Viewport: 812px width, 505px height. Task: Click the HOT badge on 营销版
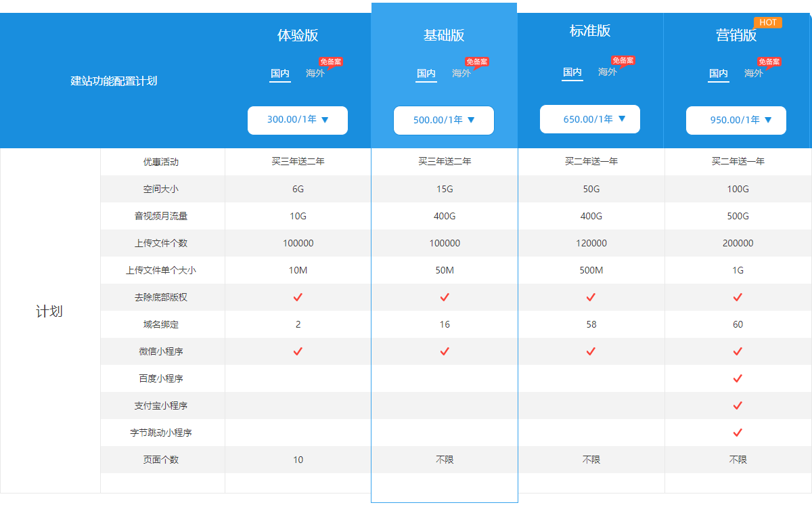(x=768, y=22)
